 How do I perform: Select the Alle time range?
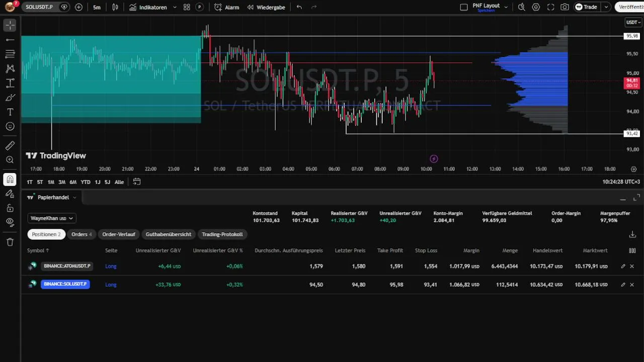(x=119, y=182)
